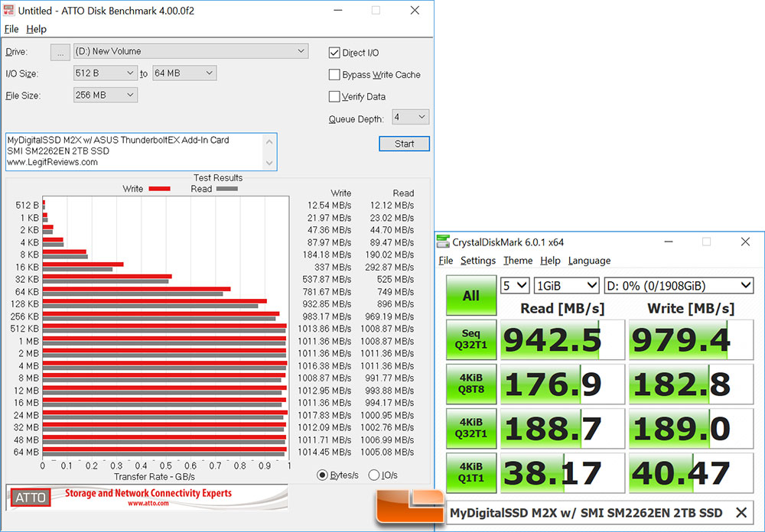Click the ATTO logo in the banner
765x532 pixels.
pyautogui.click(x=31, y=498)
